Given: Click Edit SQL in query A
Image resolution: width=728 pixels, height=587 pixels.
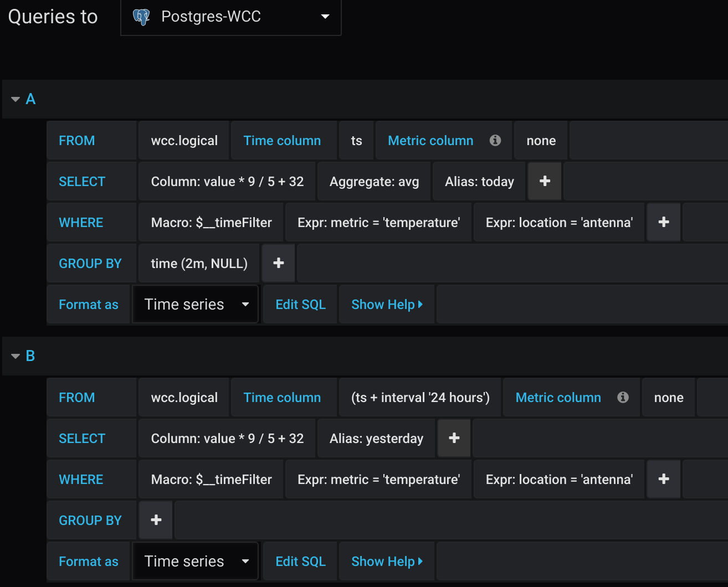Looking at the screenshot, I should [300, 304].
